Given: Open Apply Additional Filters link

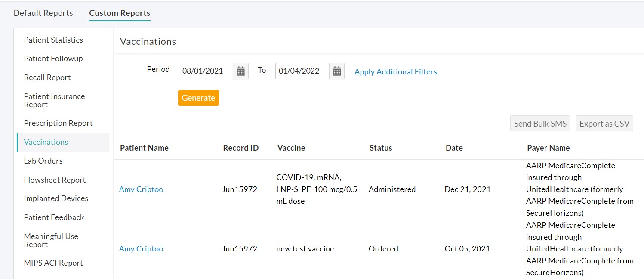Looking at the screenshot, I should click(x=395, y=72).
